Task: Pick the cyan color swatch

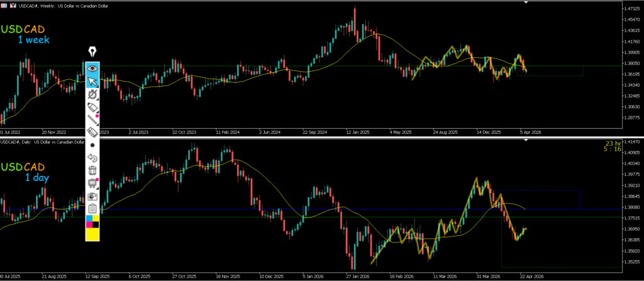Action: click(x=89, y=218)
